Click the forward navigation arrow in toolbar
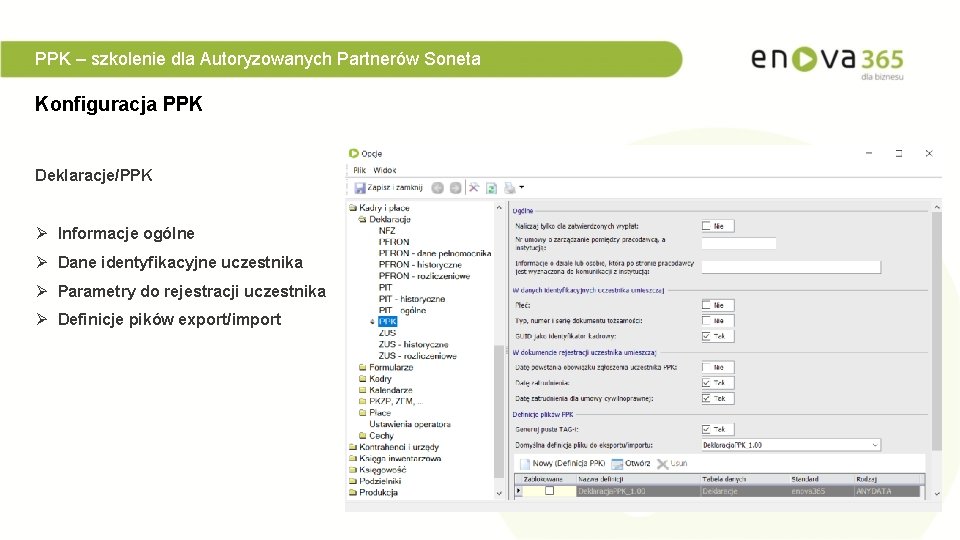 pyautogui.click(x=456, y=188)
